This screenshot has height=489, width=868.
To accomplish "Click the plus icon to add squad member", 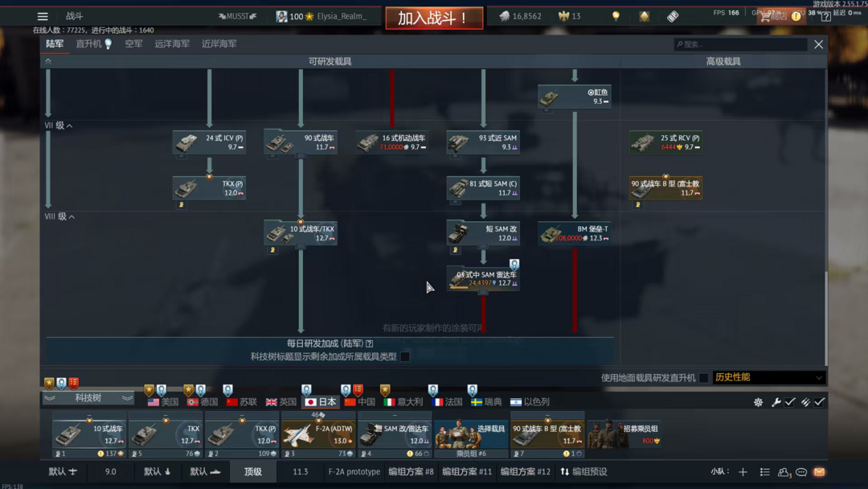I will pos(743,472).
